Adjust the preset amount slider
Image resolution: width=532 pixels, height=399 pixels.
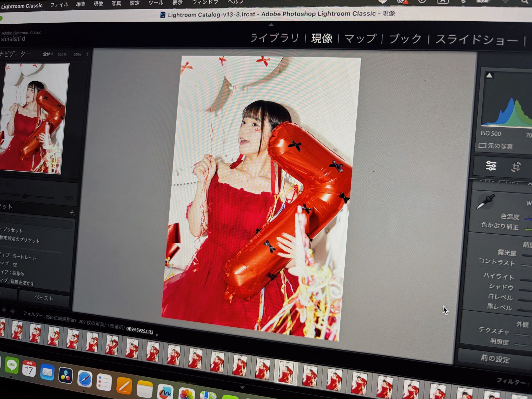[x=25, y=196]
